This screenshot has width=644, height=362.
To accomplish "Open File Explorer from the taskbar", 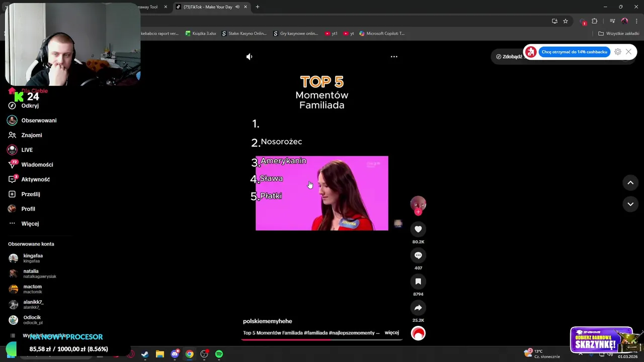I will 160,354.
